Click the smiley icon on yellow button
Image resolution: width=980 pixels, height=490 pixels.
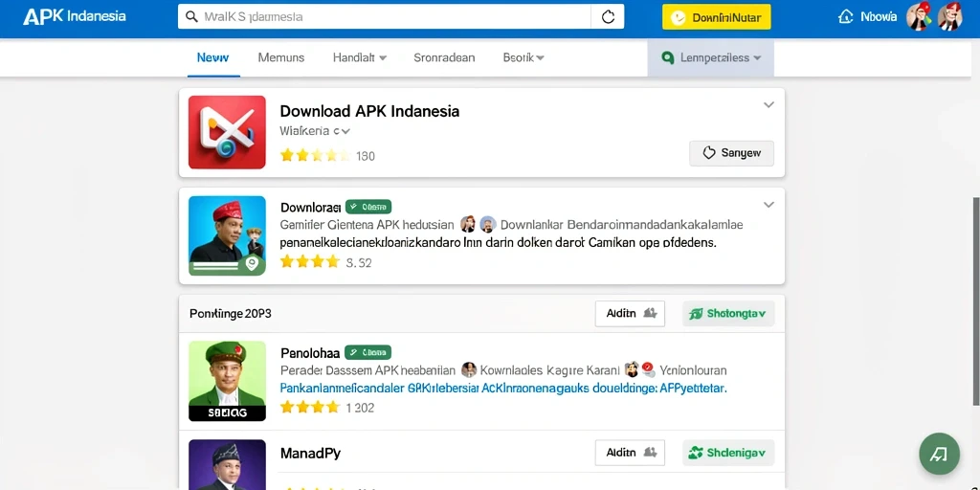coord(678,17)
